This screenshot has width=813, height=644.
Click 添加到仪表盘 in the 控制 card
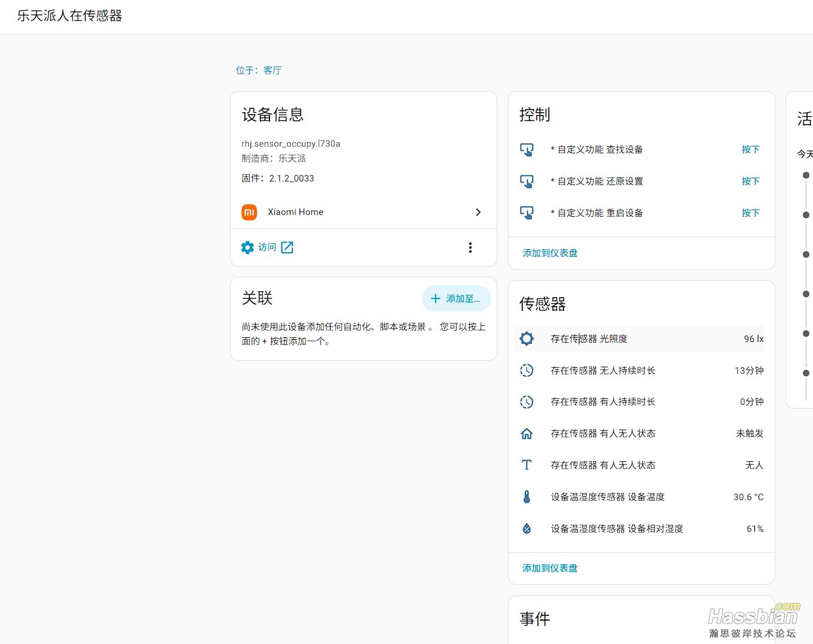click(x=550, y=253)
